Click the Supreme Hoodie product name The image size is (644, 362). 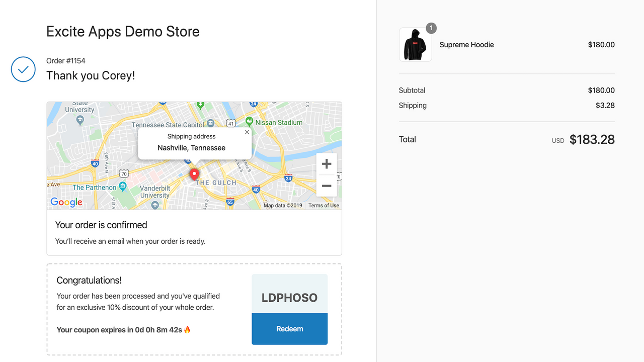point(466,45)
